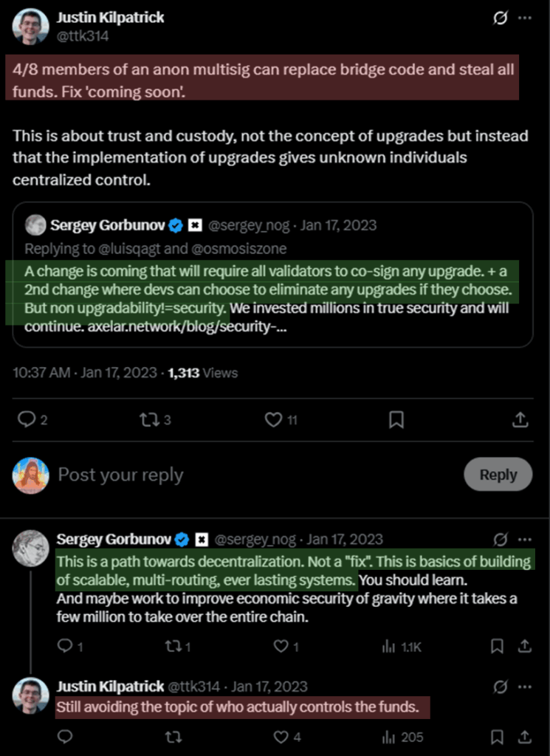Like the main post with 11 likes
The image size is (550, 756).
[273, 419]
